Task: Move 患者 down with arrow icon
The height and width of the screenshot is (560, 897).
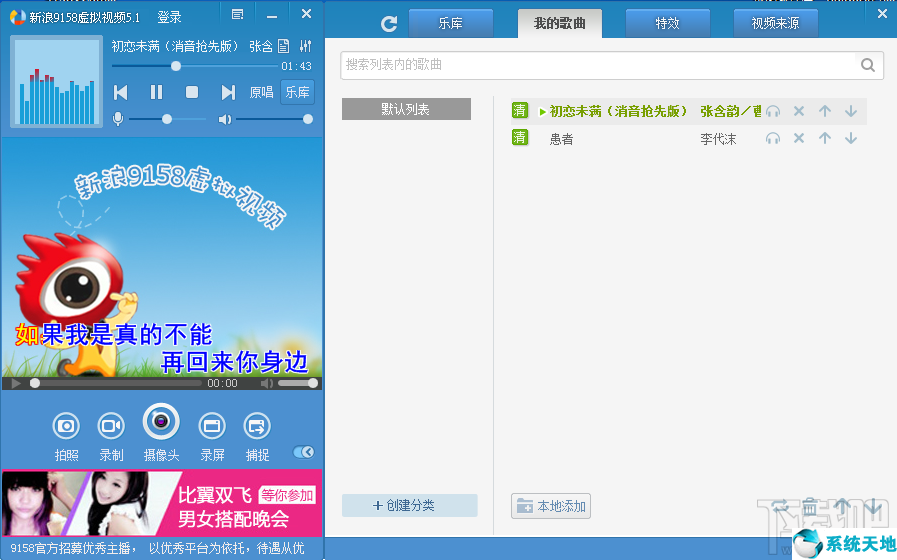Action: click(851, 138)
